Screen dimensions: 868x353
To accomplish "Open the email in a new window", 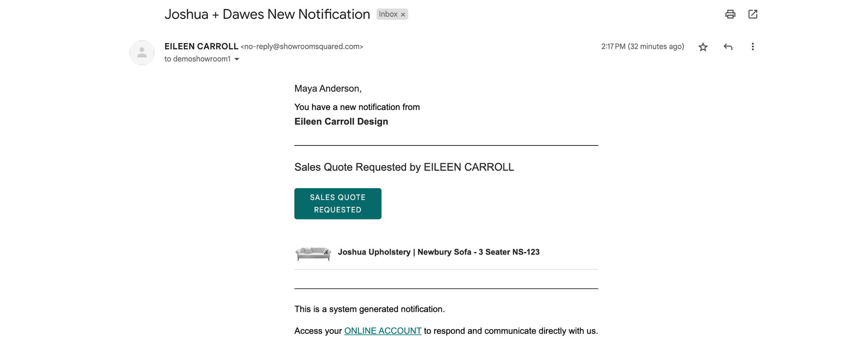I will [753, 15].
